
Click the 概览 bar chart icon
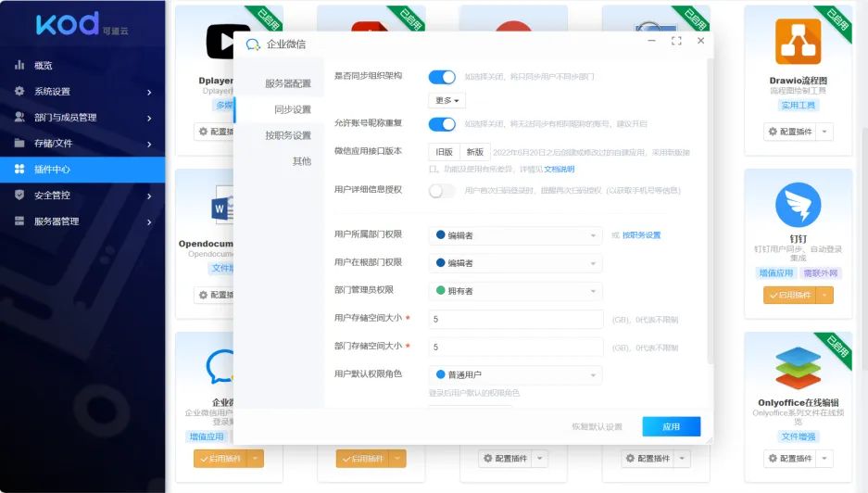19,65
